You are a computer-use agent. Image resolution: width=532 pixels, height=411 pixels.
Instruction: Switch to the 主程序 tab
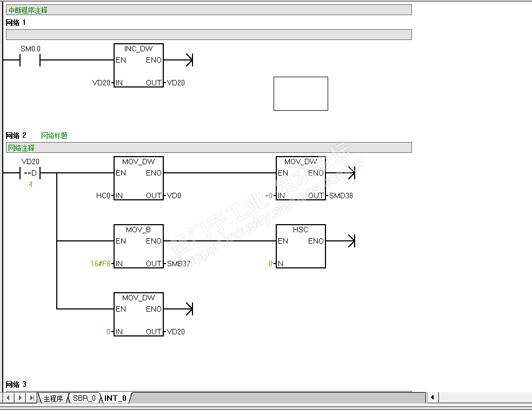(54, 398)
